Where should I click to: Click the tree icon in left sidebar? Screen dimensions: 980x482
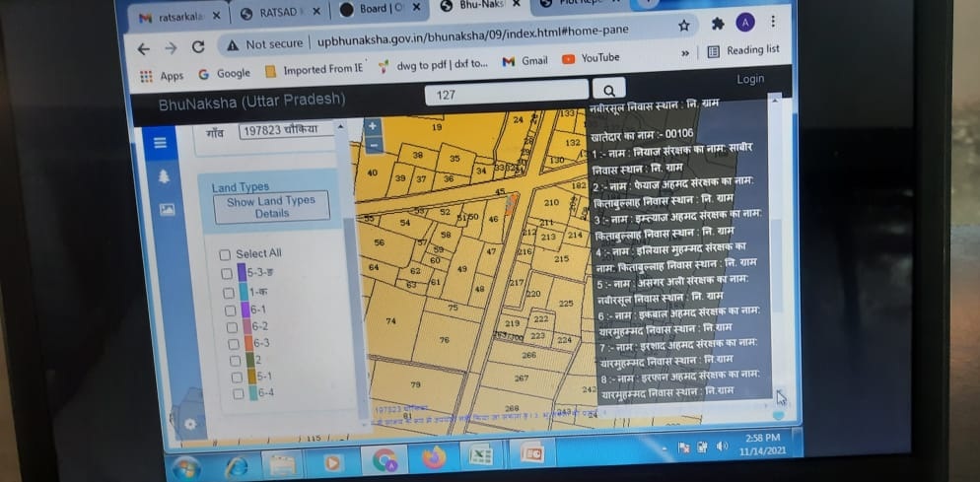coord(164,175)
